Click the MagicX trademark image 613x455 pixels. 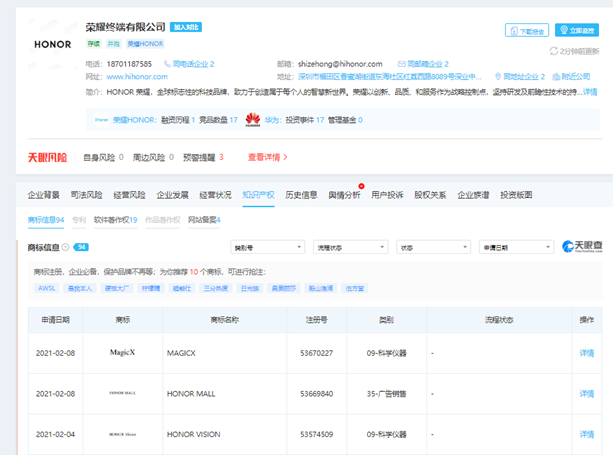click(x=122, y=352)
